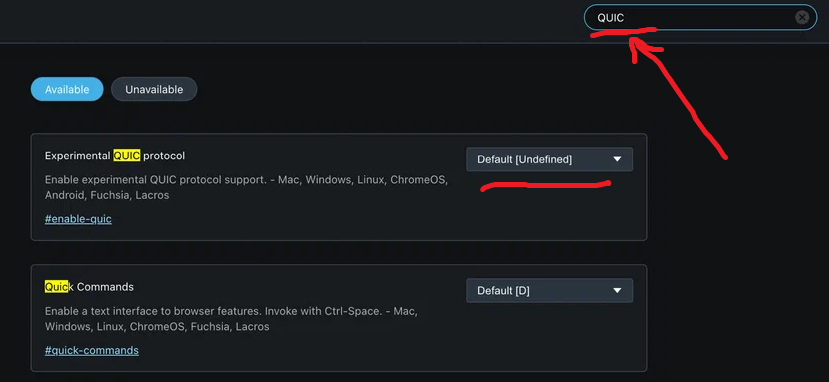The width and height of the screenshot is (829, 382).
Task: Open the Default [Undefined] dropdown
Action: (549, 159)
